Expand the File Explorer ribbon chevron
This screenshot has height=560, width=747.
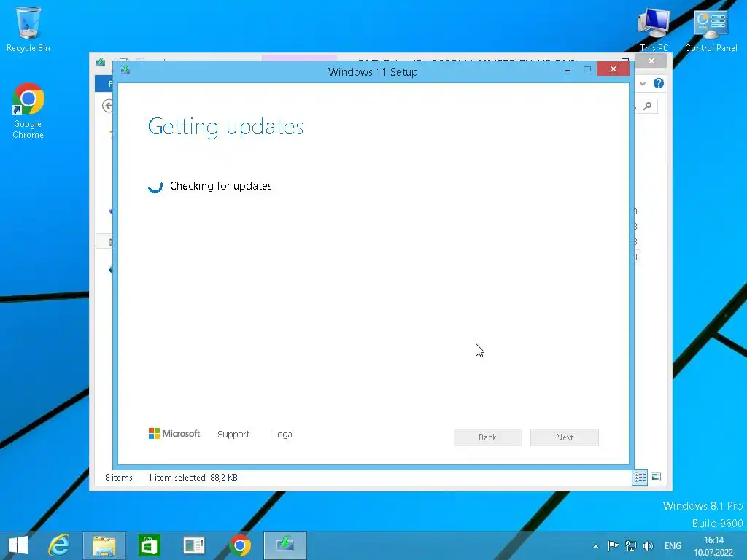(x=643, y=83)
